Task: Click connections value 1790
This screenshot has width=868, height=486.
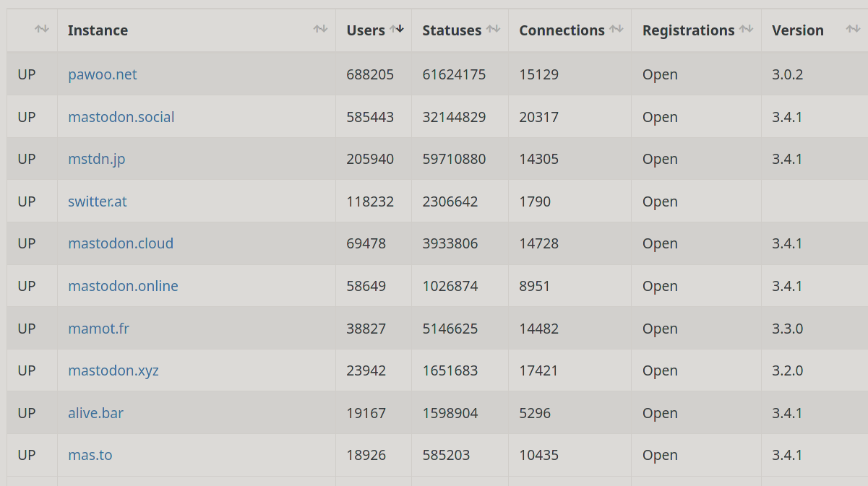Action: click(x=535, y=201)
